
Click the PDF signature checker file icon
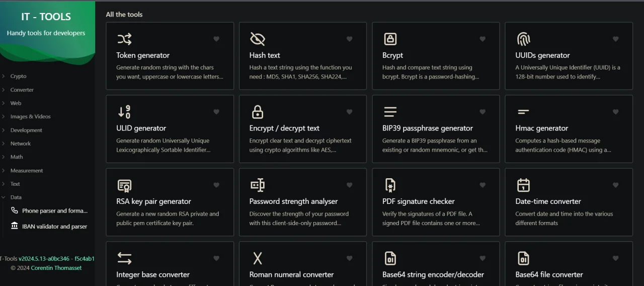coord(390,185)
